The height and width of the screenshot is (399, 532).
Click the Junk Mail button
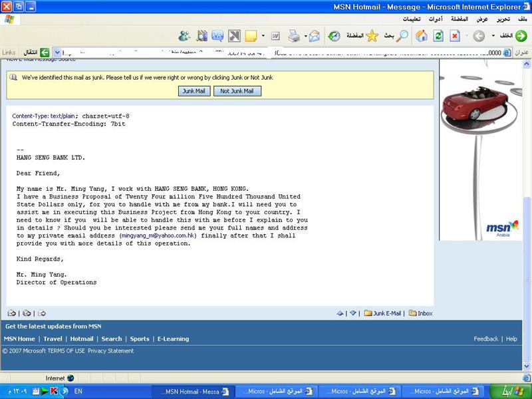click(x=194, y=91)
